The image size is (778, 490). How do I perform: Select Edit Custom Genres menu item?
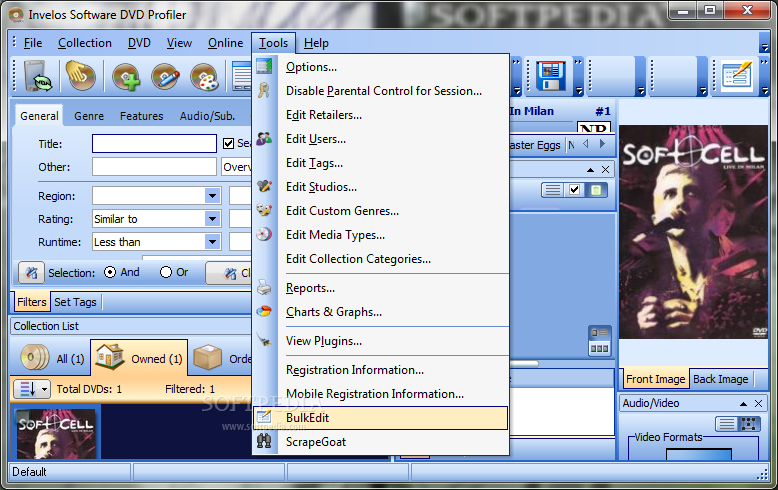pyautogui.click(x=380, y=211)
